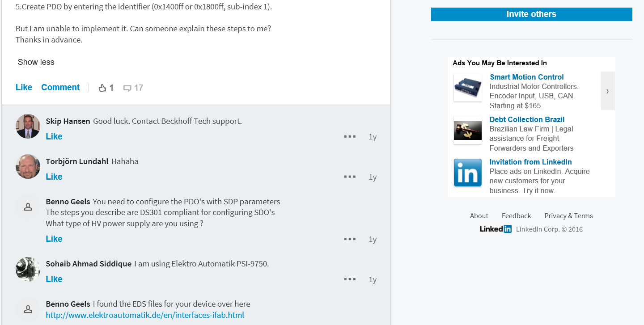Open more options on Sohaib's comment
Screen dimensions: 644x325
click(x=350, y=279)
